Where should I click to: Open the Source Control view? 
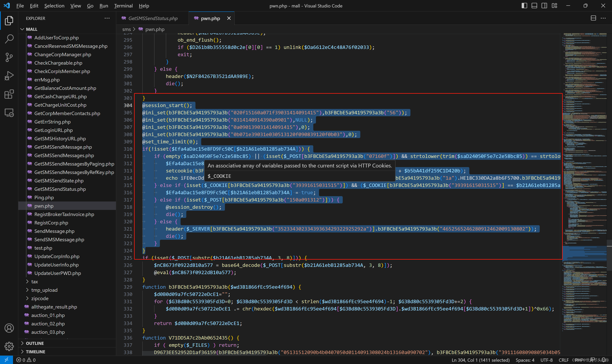9,57
